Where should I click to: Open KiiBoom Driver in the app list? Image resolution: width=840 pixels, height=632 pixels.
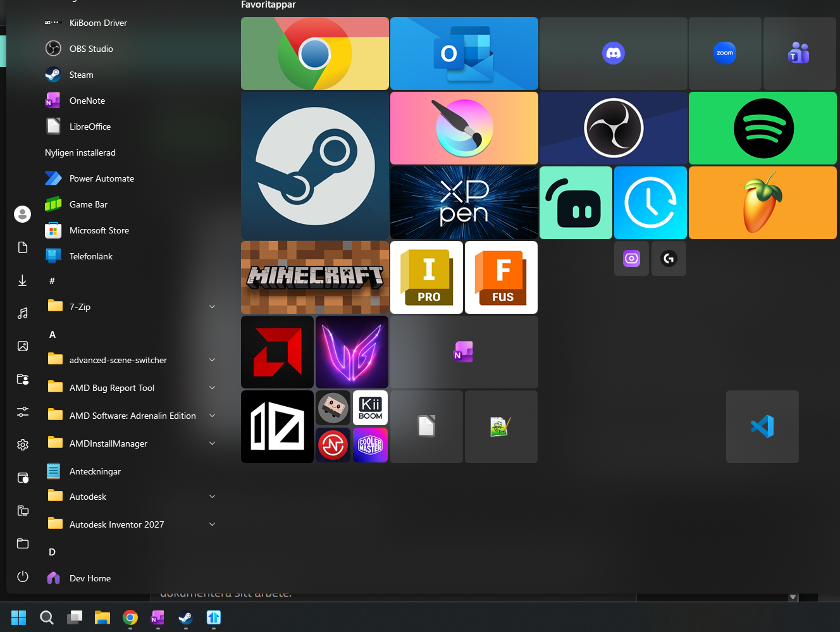(130, 23)
